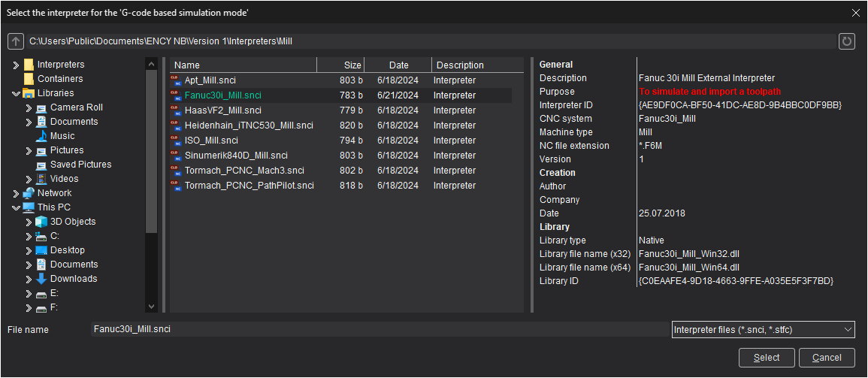Click the Heidenhain_iTNC530_Mill.snci file

(248, 125)
